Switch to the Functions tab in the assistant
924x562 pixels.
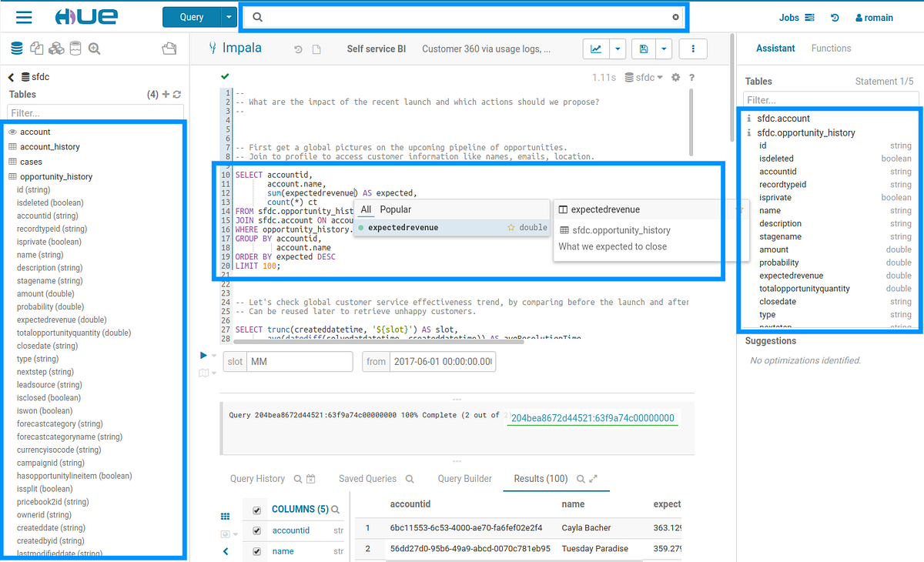[x=831, y=48]
